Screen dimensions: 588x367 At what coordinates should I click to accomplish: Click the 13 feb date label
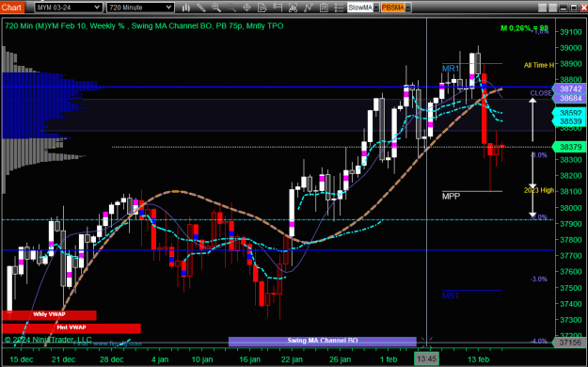479,359
